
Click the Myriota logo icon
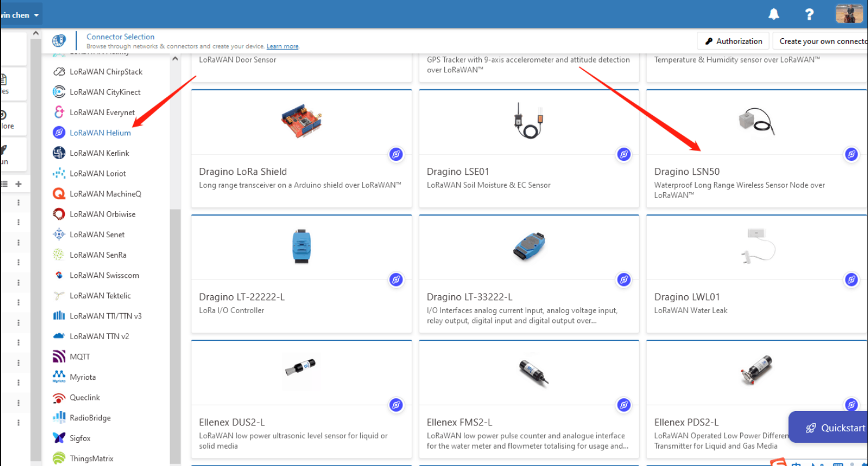pyautogui.click(x=59, y=377)
